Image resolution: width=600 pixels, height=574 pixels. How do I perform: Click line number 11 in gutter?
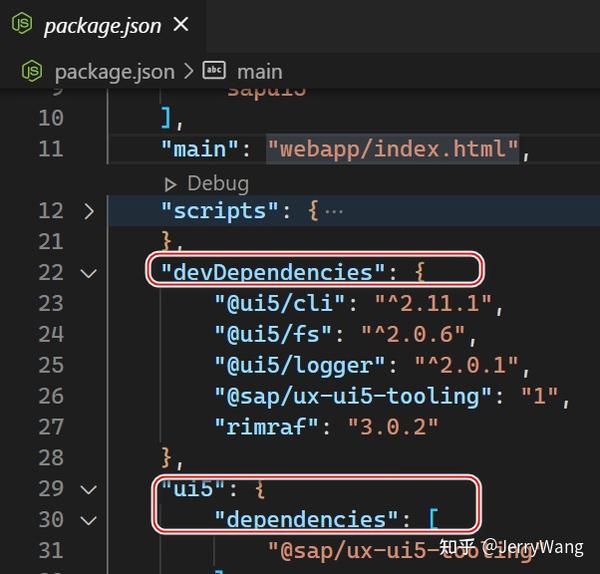click(x=51, y=149)
